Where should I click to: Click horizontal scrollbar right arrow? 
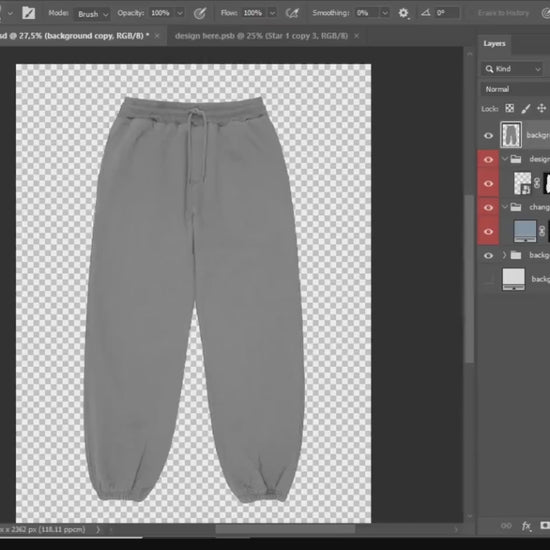[x=456, y=529]
